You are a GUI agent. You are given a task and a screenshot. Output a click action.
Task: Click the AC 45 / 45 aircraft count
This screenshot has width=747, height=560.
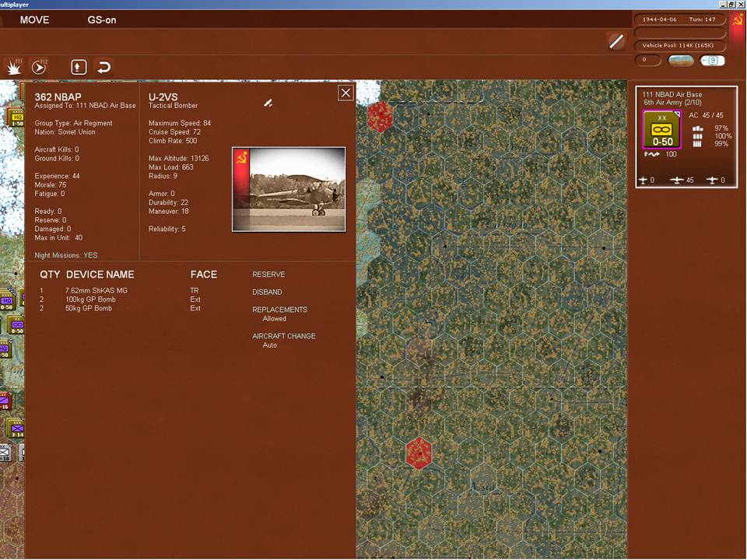click(706, 115)
